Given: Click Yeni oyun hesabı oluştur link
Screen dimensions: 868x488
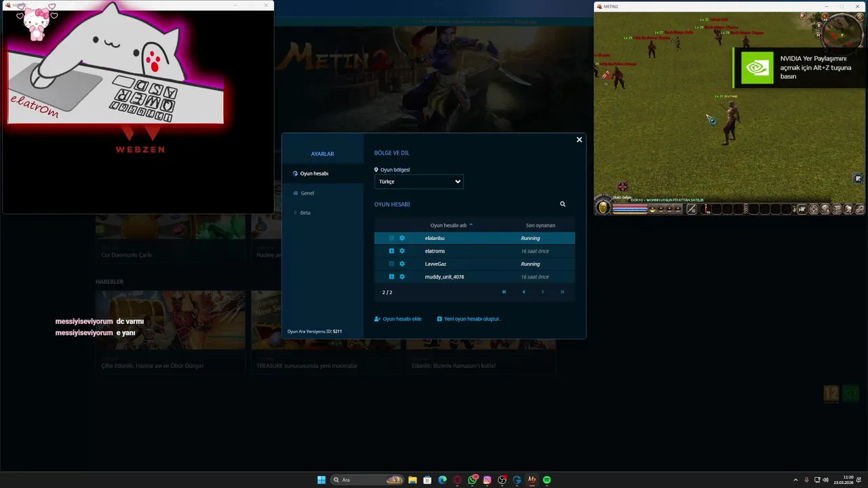Looking at the screenshot, I should click(469, 319).
